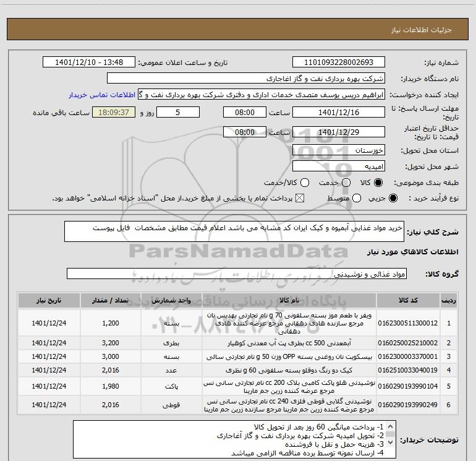
Task: Select item code 0162510033040019
Action: click(x=408, y=371)
